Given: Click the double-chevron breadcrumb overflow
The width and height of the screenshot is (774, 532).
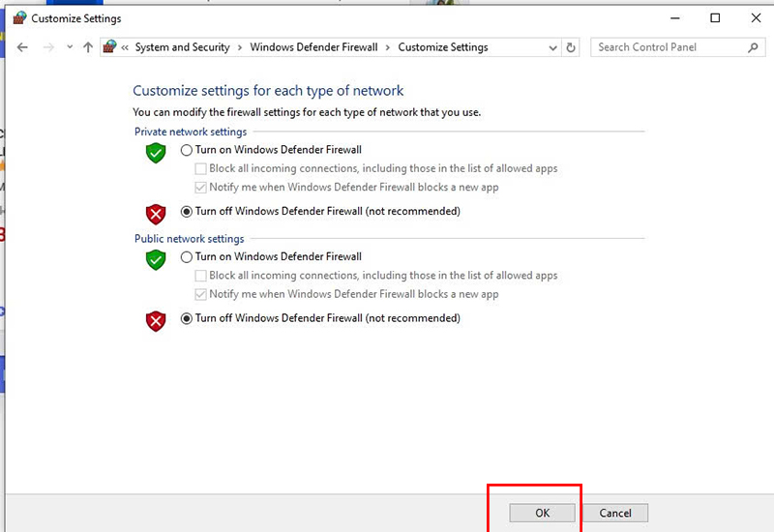Looking at the screenshot, I should pyautogui.click(x=125, y=47).
